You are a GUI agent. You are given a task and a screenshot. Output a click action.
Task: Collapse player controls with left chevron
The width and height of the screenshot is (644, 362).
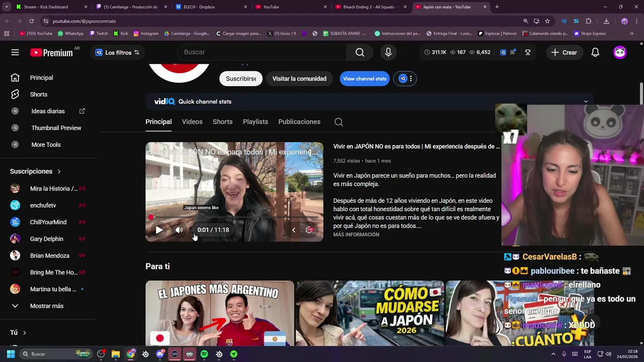294,230
